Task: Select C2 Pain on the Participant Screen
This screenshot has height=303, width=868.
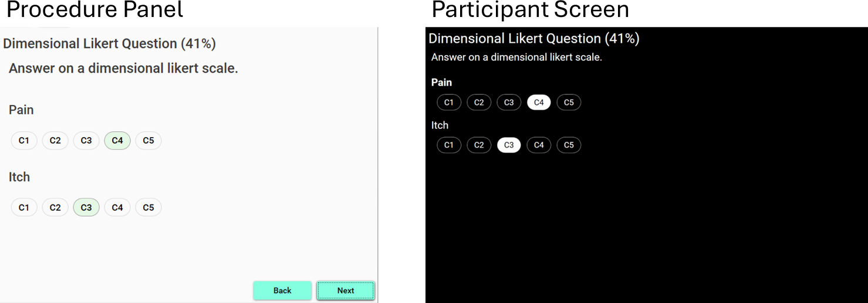Action: pyautogui.click(x=479, y=103)
